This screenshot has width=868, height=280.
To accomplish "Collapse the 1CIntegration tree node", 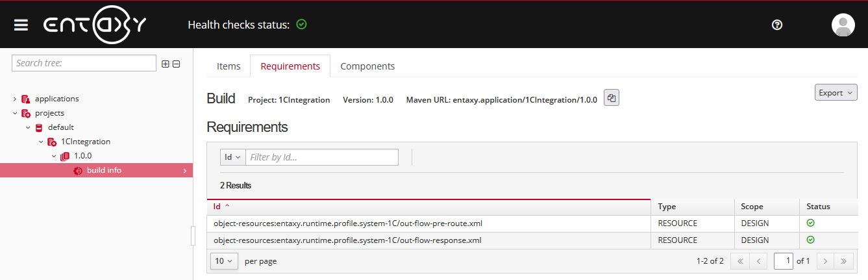I will pyautogui.click(x=41, y=142).
